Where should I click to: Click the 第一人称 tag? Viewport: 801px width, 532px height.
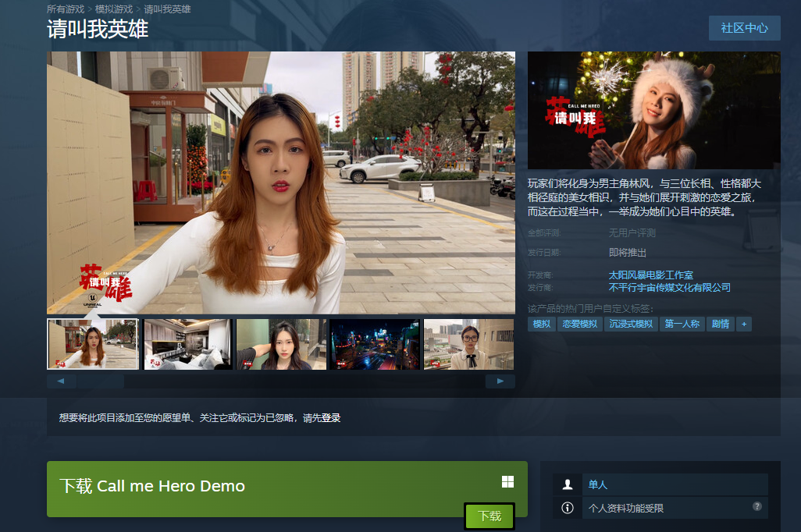click(x=682, y=325)
